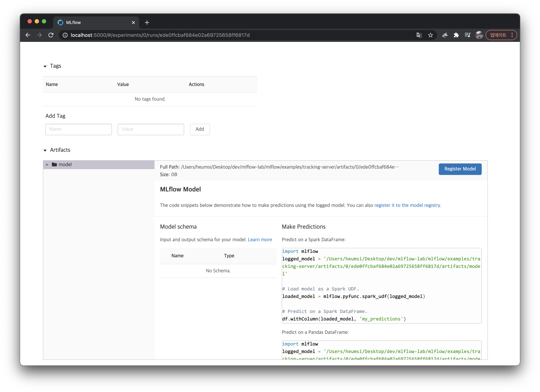
Task: Click the site information icon beside localhost
Action: 65,35
